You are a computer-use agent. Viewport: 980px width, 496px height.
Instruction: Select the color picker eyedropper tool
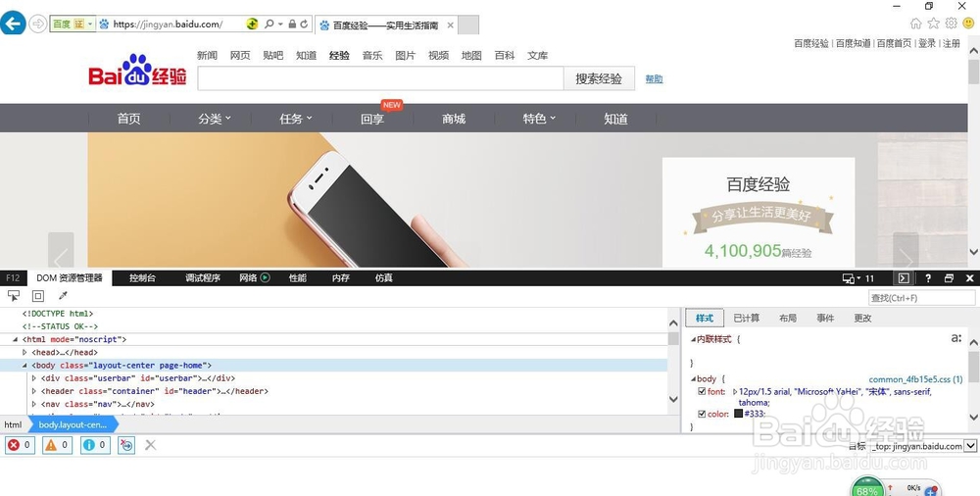tap(63, 296)
